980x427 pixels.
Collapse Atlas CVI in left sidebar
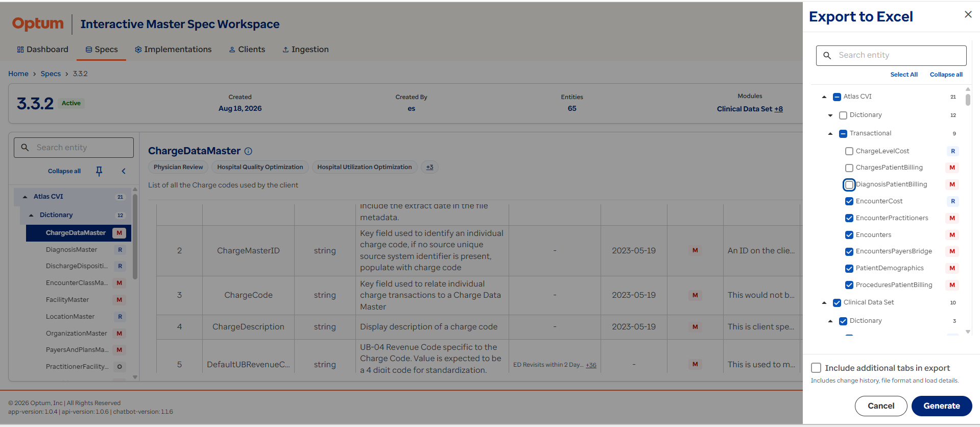coord(25,197)
